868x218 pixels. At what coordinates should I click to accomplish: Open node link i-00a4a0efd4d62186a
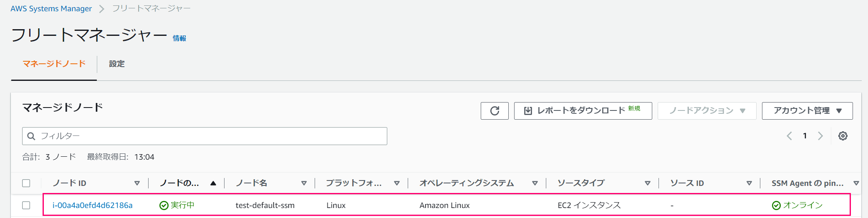pyautogui.click(x=93, y=205)
